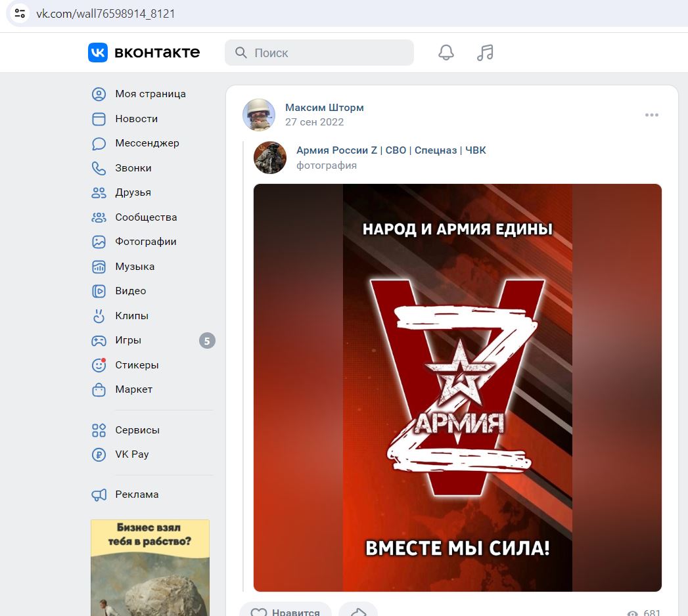688x616 pixels.
Task: Click the search field in the top bar
Action: [x=319, y=53]
